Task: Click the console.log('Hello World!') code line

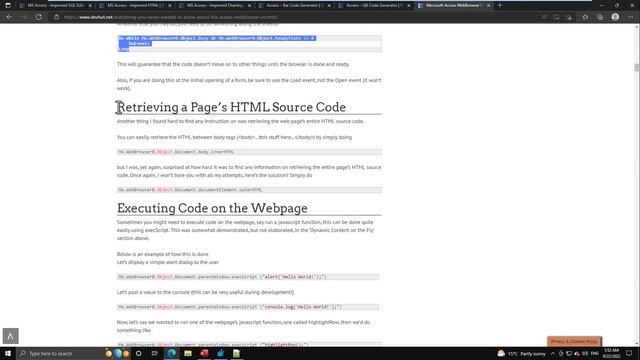Action: coord(248,307)
